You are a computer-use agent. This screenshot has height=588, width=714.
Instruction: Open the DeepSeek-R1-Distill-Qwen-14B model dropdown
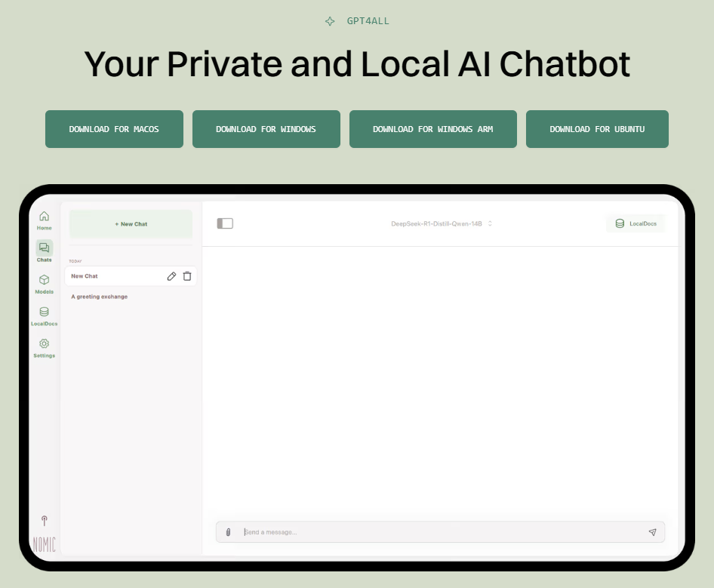click(442, 223)
